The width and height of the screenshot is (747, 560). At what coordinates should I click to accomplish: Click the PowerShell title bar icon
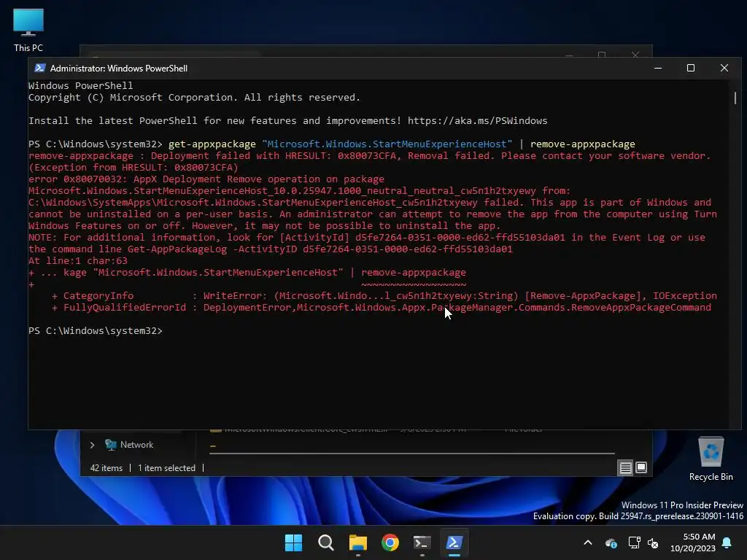tap(40, 68)
